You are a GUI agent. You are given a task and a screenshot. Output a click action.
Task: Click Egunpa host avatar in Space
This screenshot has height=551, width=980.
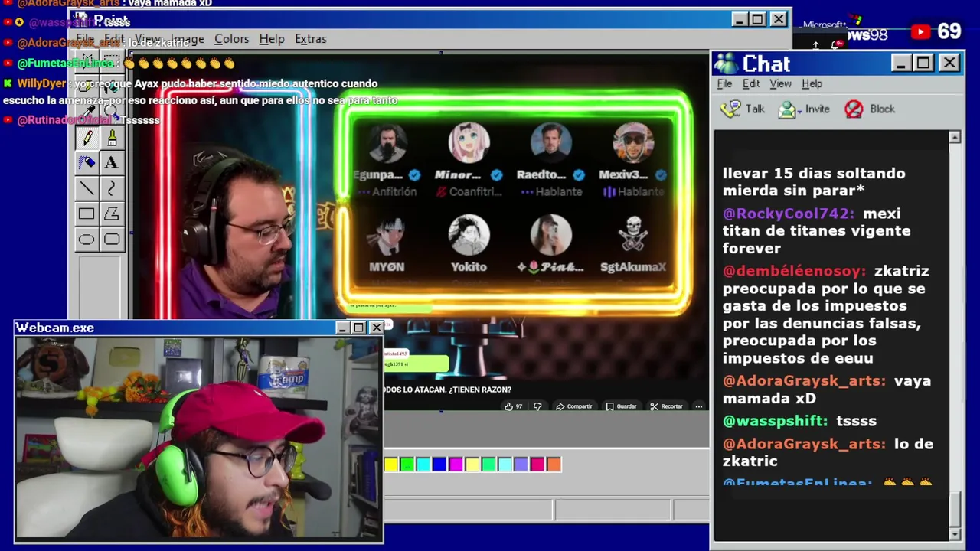click(387, 143)
